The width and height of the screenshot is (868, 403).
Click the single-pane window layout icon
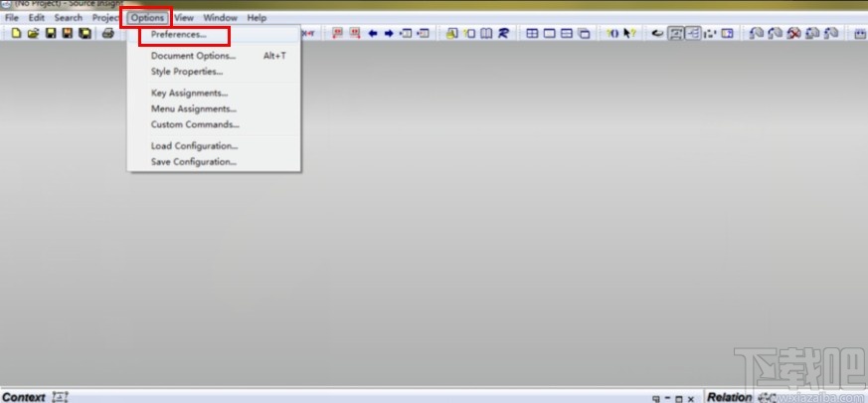click(x=549, y=33)
